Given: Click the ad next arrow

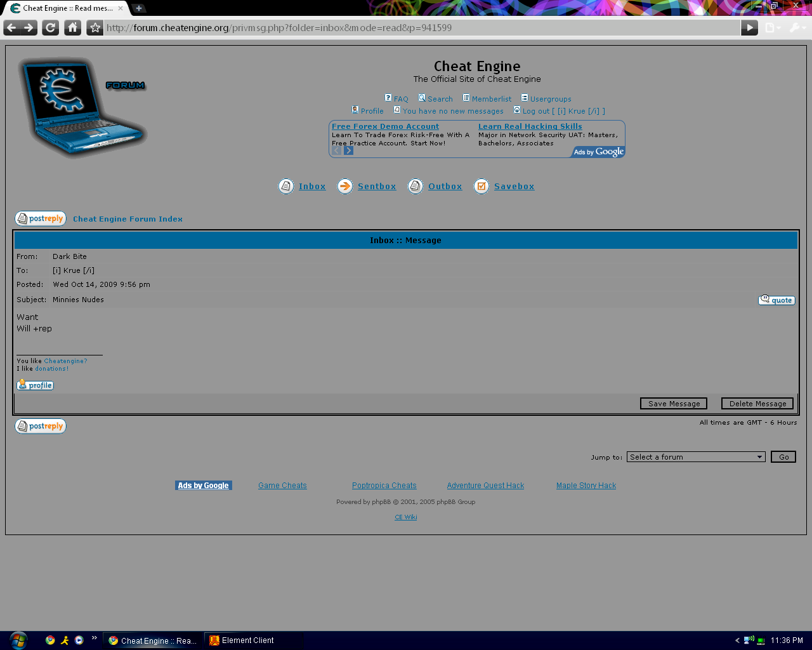Looking at the screenshot, I should (x=348, y=150).
